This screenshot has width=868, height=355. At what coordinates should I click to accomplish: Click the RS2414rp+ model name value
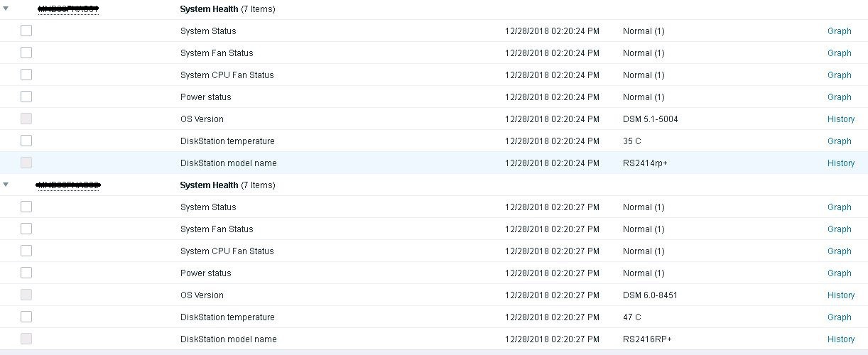tap(645, 163)
